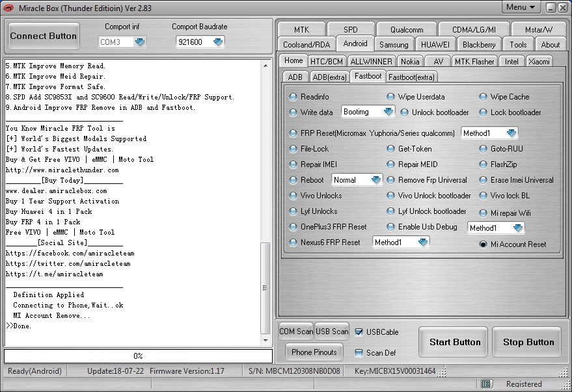This screenshot has height=392, width=572.
Task: Click the status bar grid icon beside Registered
Action: [x=486, y=384]
